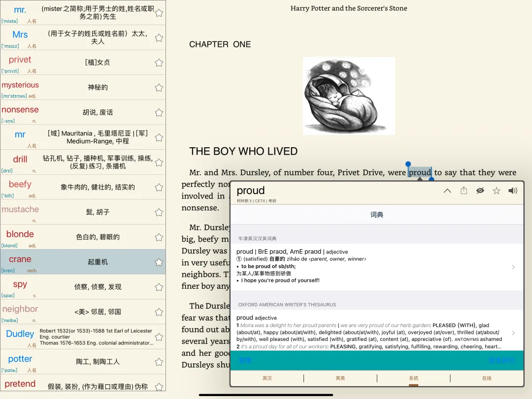This screenshot has width=532, height=399.
Task: Star the word 'neighbor'
Action: click(x=159, y=312)
